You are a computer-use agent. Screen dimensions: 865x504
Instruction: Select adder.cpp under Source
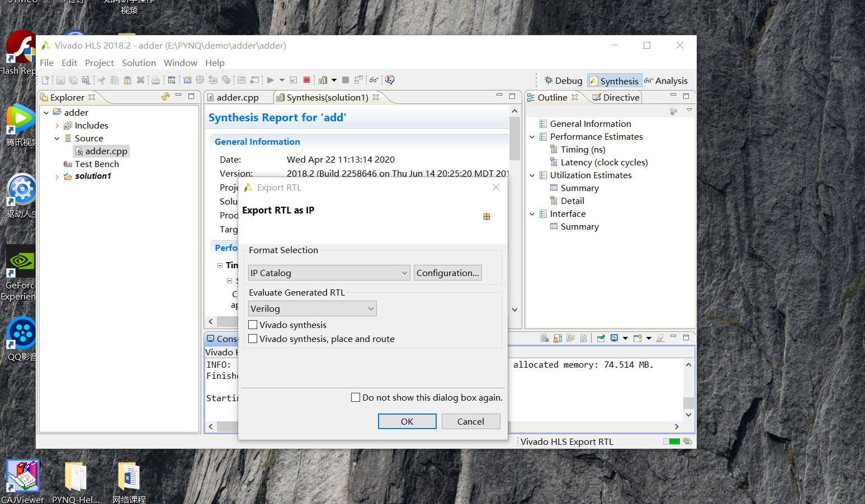(105, 151)
